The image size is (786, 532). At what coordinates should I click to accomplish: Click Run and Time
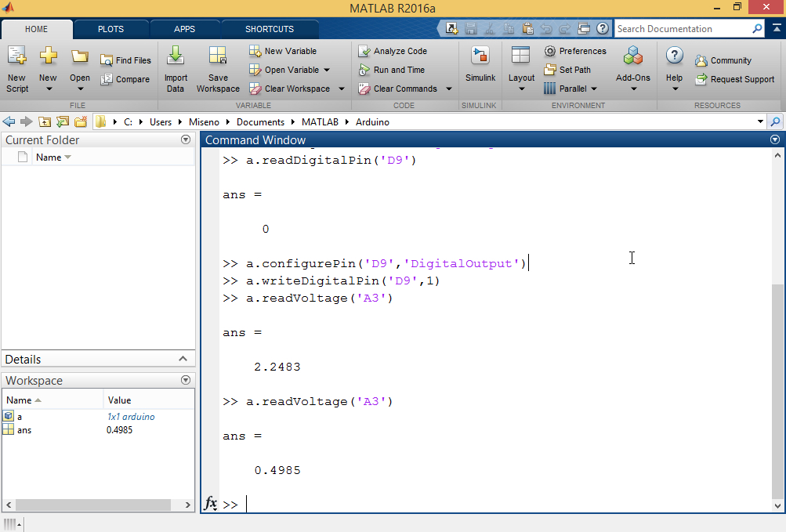(x=392, y=71)
